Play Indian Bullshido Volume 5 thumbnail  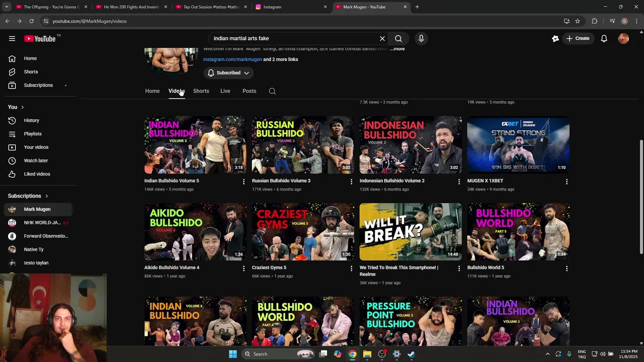(x=195, y=145)
